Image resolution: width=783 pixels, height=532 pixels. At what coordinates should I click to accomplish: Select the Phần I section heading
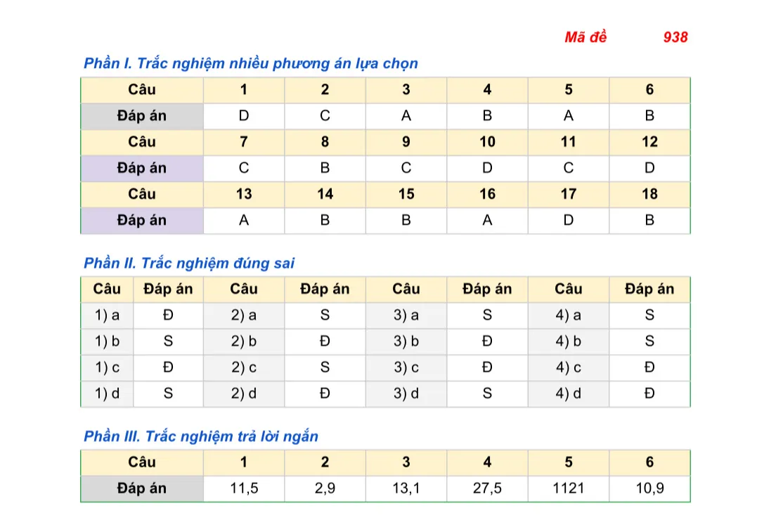(x=251, y=63)
